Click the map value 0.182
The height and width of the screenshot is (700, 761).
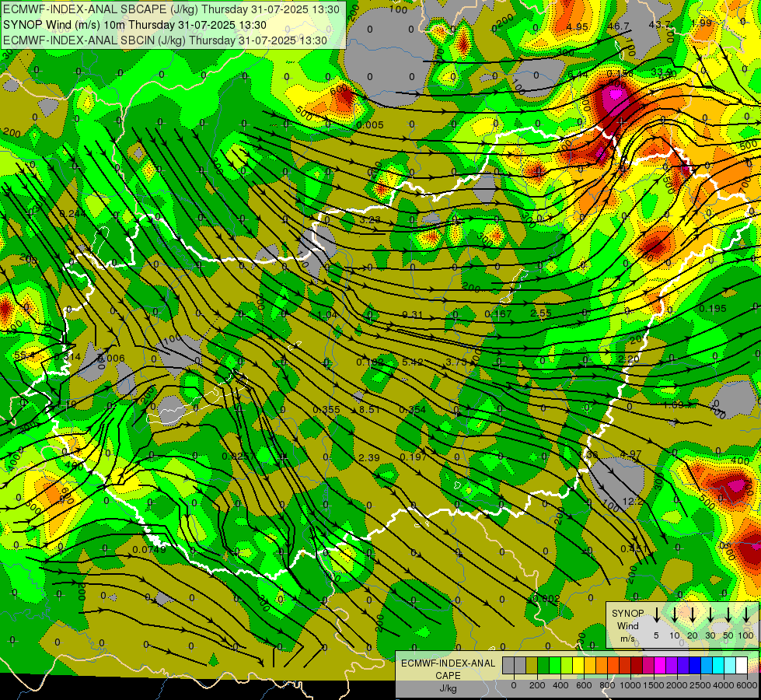click(370, 362)
